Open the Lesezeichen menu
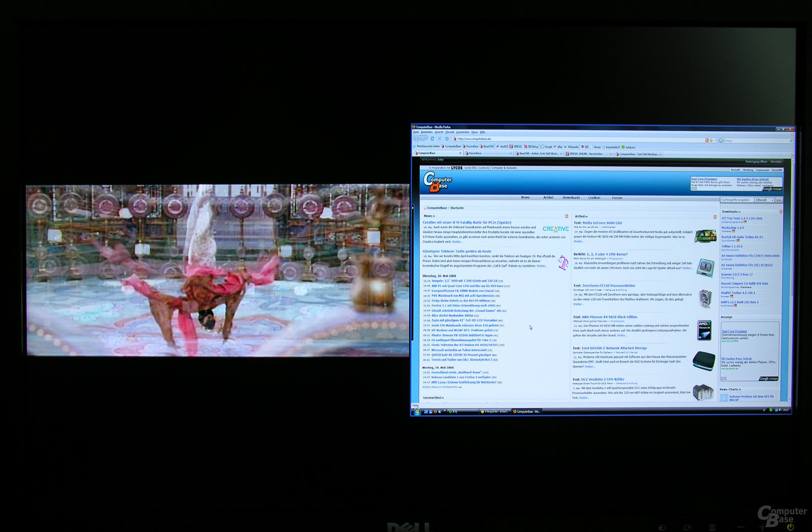 (x=462, y=132)
